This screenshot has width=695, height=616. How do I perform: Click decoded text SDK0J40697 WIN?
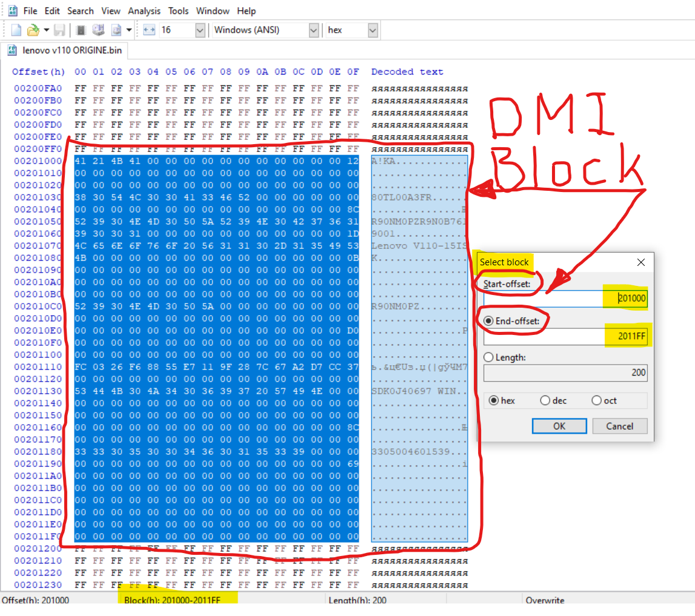coord(413,391)
